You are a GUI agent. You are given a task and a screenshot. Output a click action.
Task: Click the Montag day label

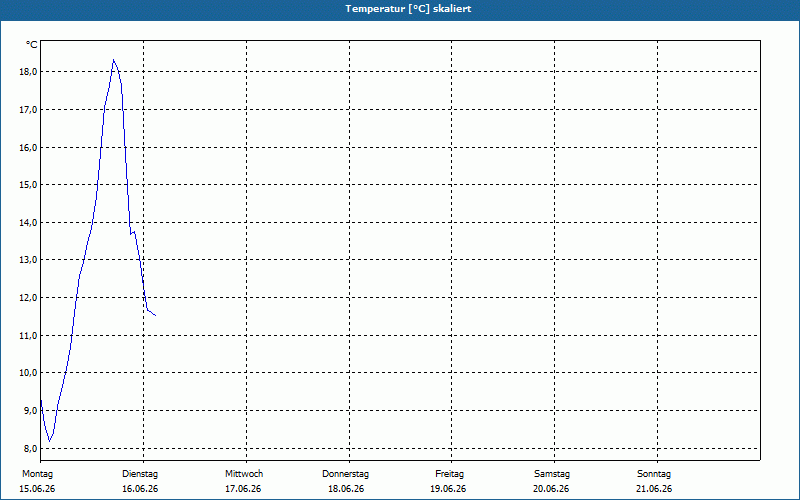pyautogui.click(x=37, y=474)
